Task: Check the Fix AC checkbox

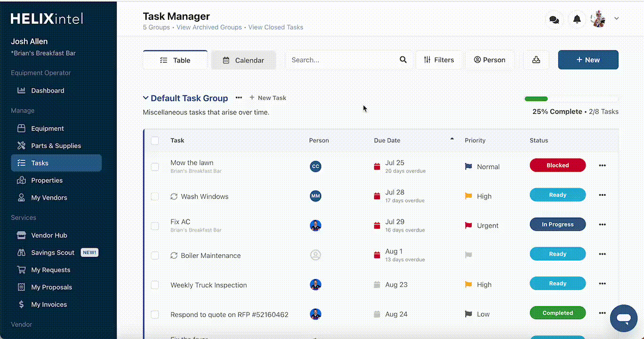Action: tap(155, 226)
